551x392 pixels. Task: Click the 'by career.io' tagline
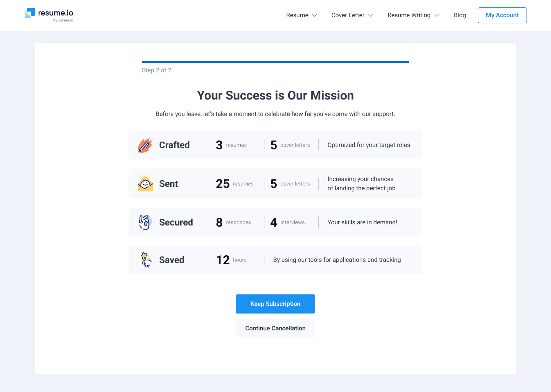click(x=63, y=20)
